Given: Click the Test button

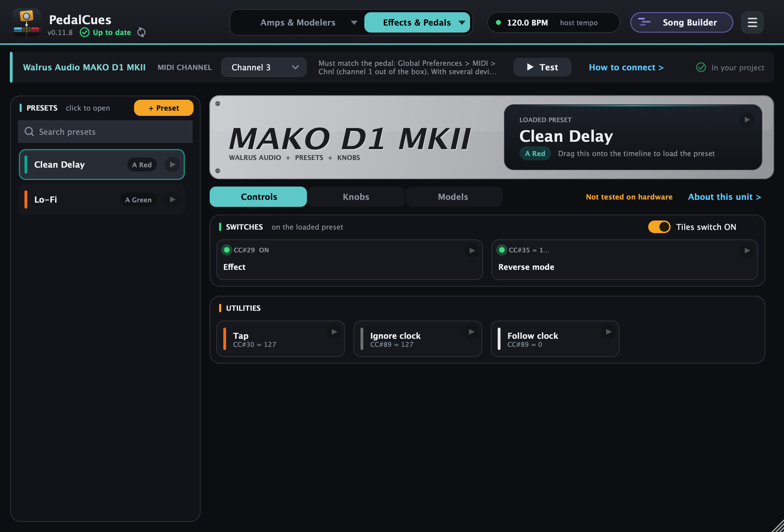Looking at the screenshot, I should [x=542, y=67].
